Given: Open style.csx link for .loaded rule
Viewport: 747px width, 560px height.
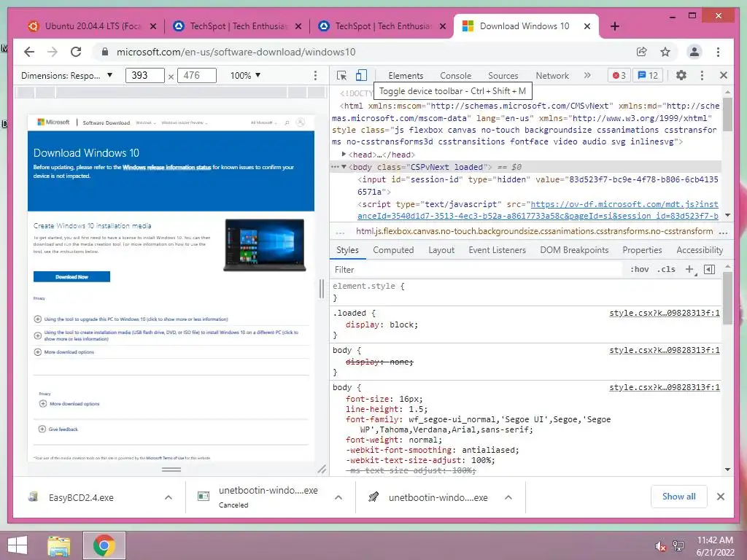Looking at the screenshot, I should pos(665,313).
